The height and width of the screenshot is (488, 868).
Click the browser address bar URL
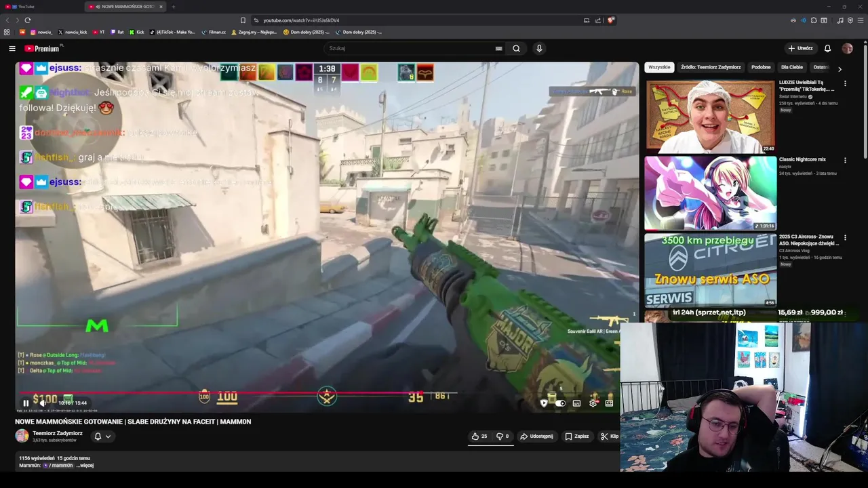coord(301,20)
